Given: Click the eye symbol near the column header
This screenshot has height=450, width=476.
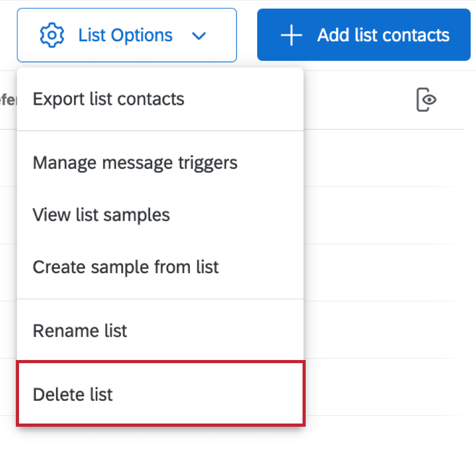Looking at the screenshot, I should pos(427,100).
